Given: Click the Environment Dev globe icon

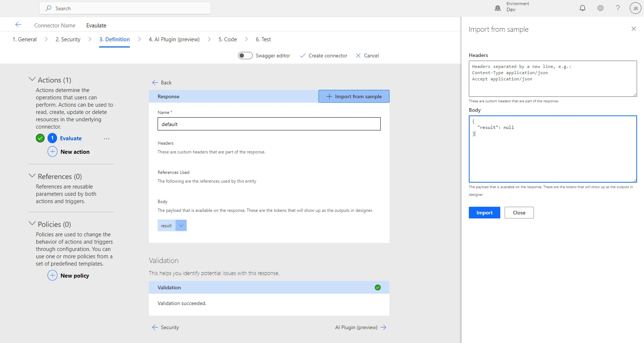Looking at the screenshot, I should (x=498, y=8).
